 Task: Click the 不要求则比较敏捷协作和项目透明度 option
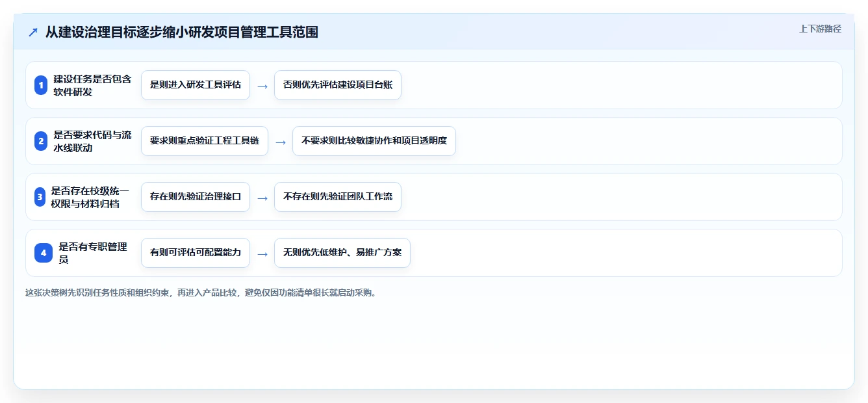click(374, 141)
